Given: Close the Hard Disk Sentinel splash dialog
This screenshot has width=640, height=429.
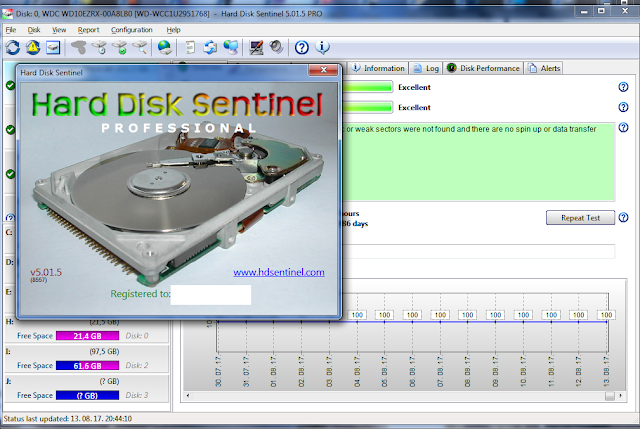Looking at the screenshot, I should click(x=323, y=70).
